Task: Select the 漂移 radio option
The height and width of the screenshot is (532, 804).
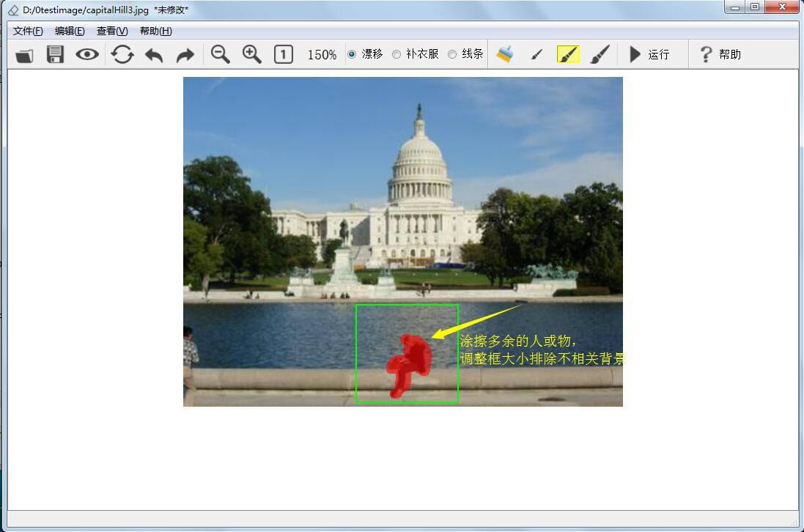Action: 365,53
